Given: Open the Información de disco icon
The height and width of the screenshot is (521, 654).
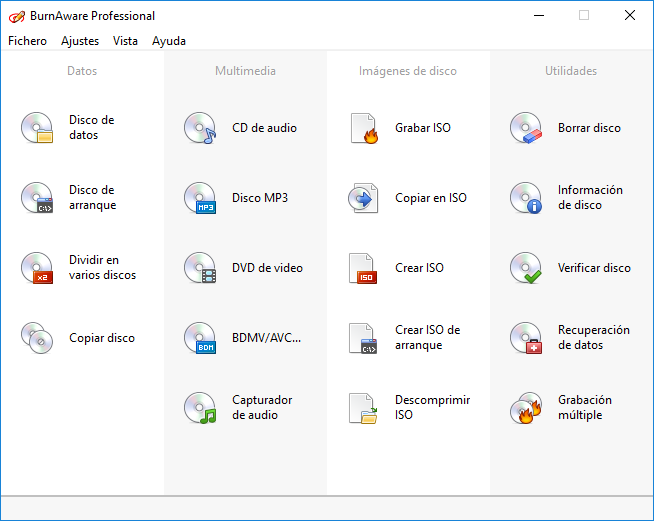Looking at the screenshot, I should pyautogui.click(x=526, y=198).
